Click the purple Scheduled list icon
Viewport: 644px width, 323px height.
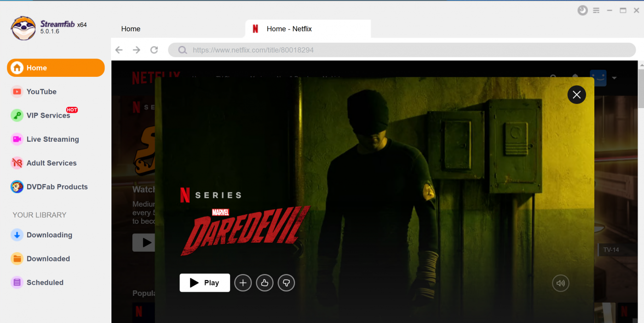pos(17,283)
